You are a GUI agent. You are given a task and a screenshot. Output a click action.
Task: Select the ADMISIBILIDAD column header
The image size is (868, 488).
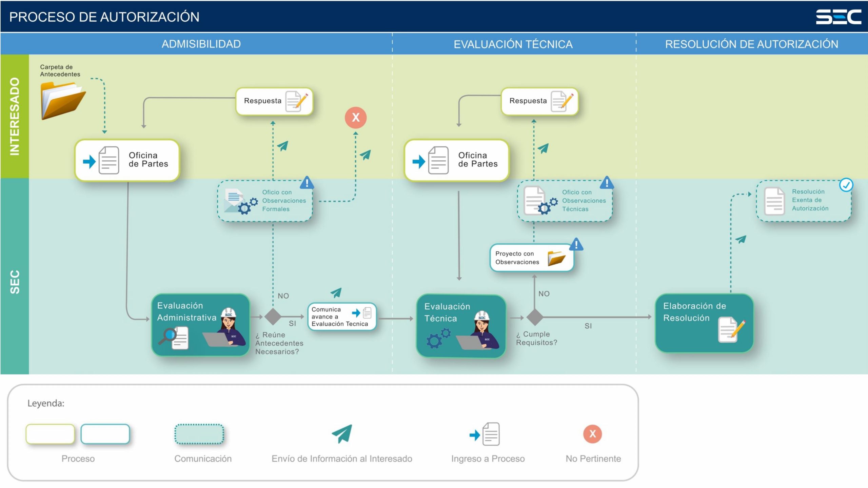[201, 44]
